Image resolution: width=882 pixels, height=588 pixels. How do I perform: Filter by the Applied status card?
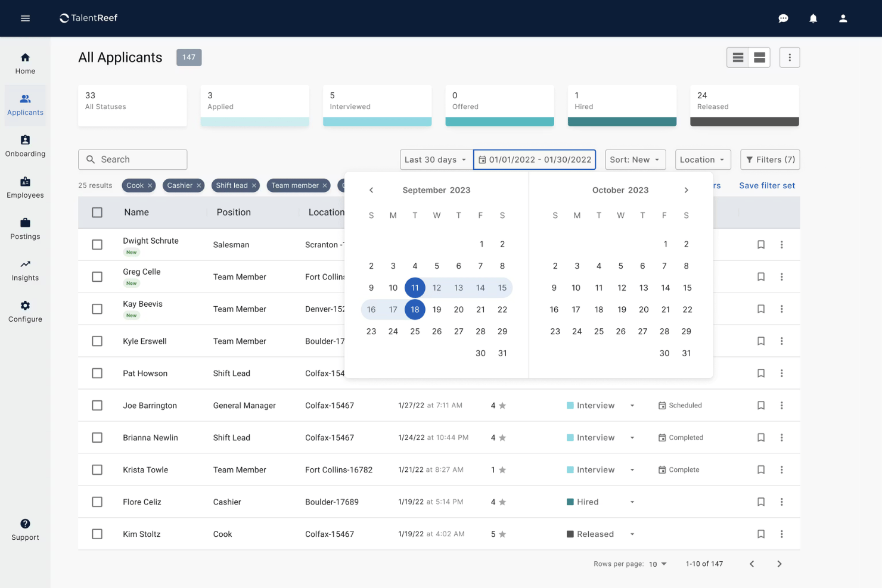[x=254, y=105]
